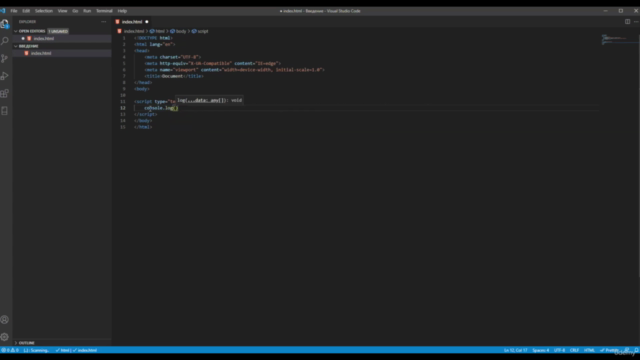Open the File menu
Viewport: 640px width, 360px height.
pos(14,11)
